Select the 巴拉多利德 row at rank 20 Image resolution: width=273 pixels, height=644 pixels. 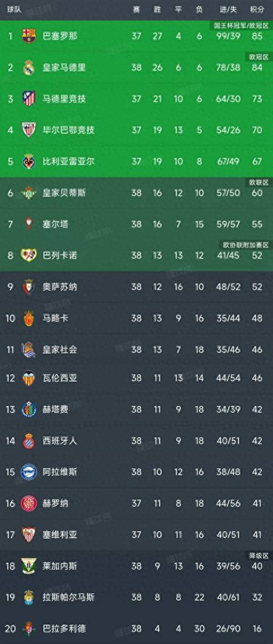(136, 629)
